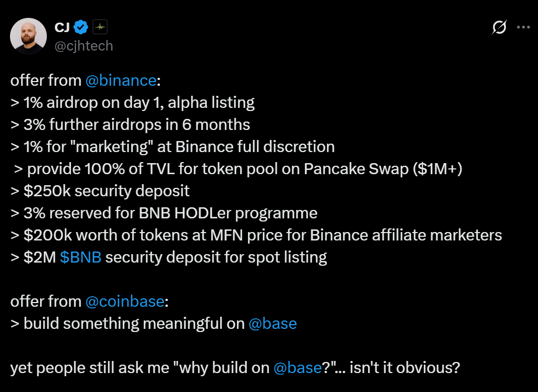Screen dimensions: 538x392
Task: Click the $BNB cashtag link
Action: pyautogui.click(x=81, y=257)
